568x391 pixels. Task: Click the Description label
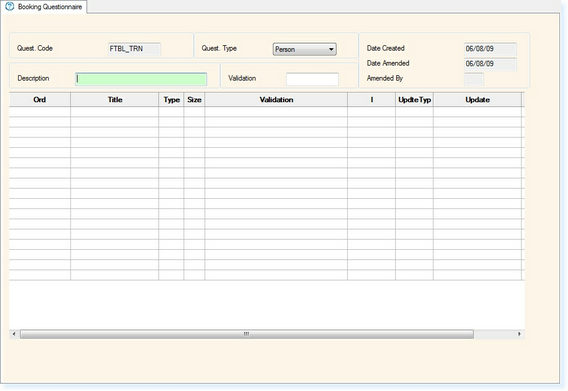coord(33,78)
